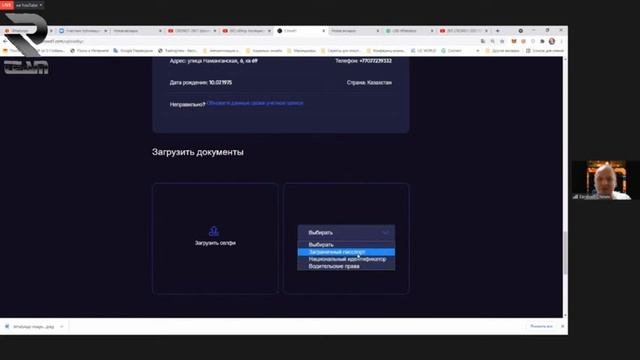Click the Загрузить селфи label
Viewport: 640px width, 360px height.
(x=215, y=243)
